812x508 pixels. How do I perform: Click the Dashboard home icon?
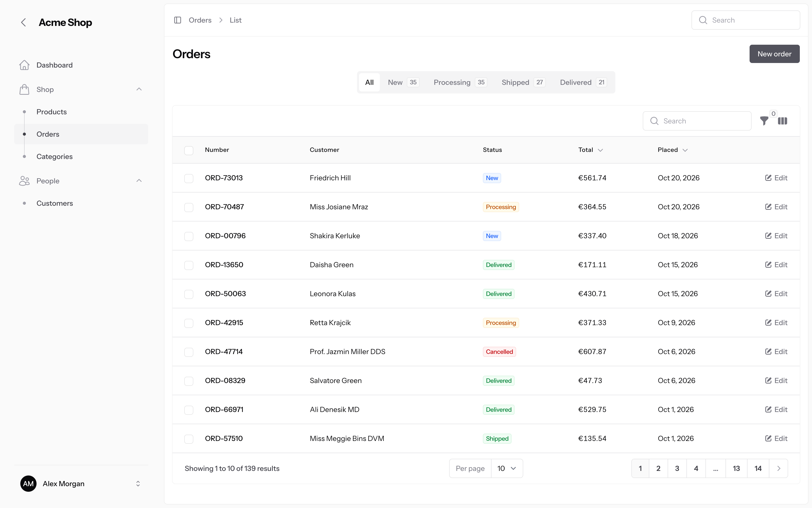point(24,65)
